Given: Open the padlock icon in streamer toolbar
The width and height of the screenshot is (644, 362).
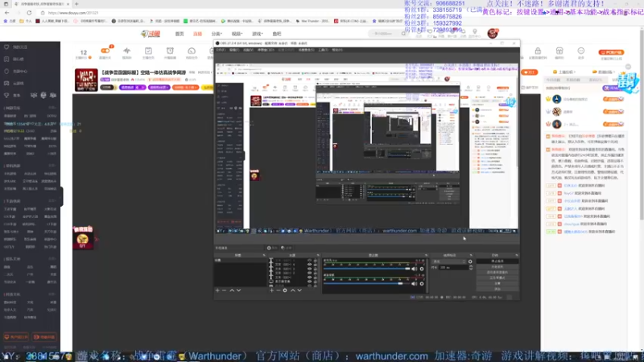Looking at the screenshot, I should (538, 51).
